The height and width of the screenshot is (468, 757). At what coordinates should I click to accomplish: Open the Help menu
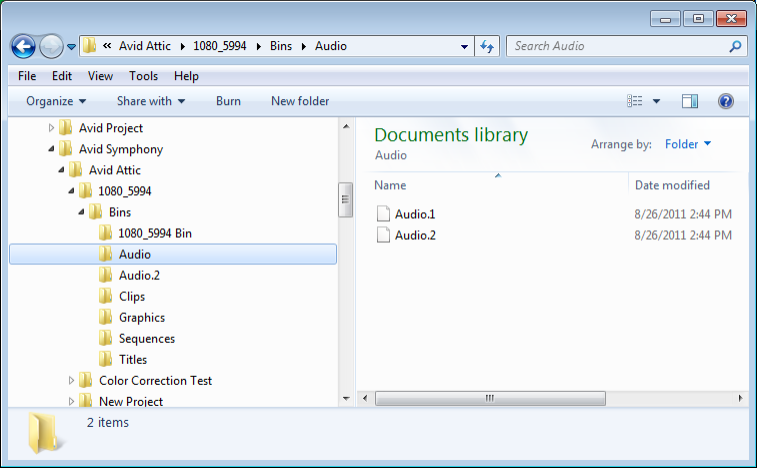click(186, 76)
